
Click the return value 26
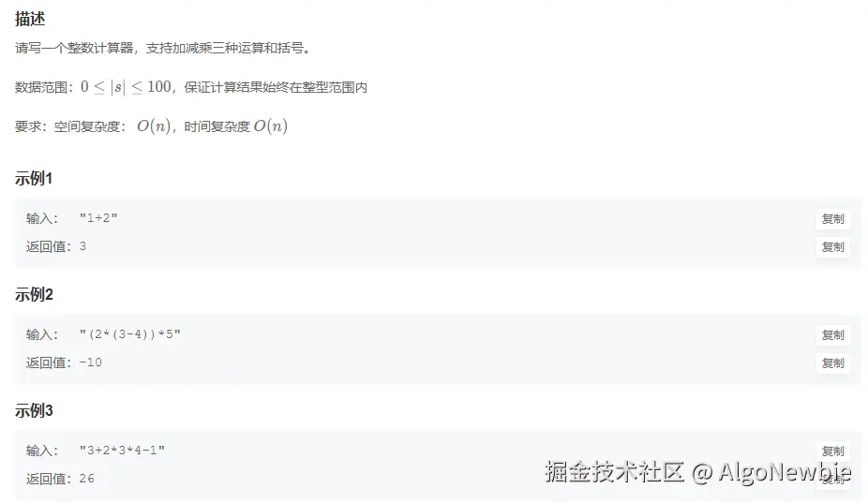point(87,479)
